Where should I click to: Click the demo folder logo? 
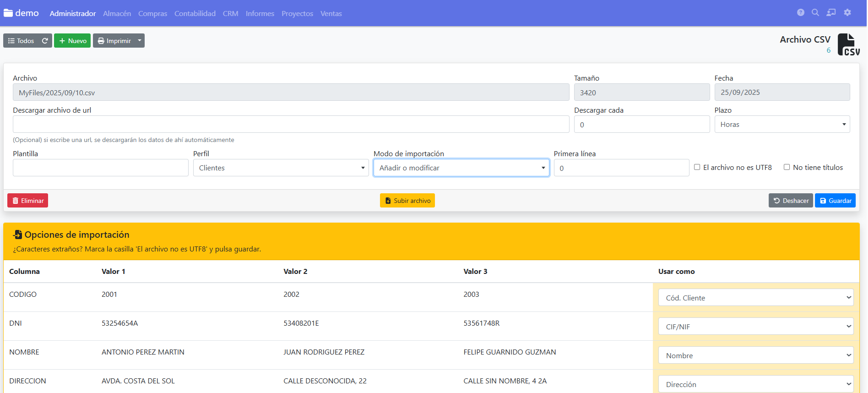pos(8,13)
